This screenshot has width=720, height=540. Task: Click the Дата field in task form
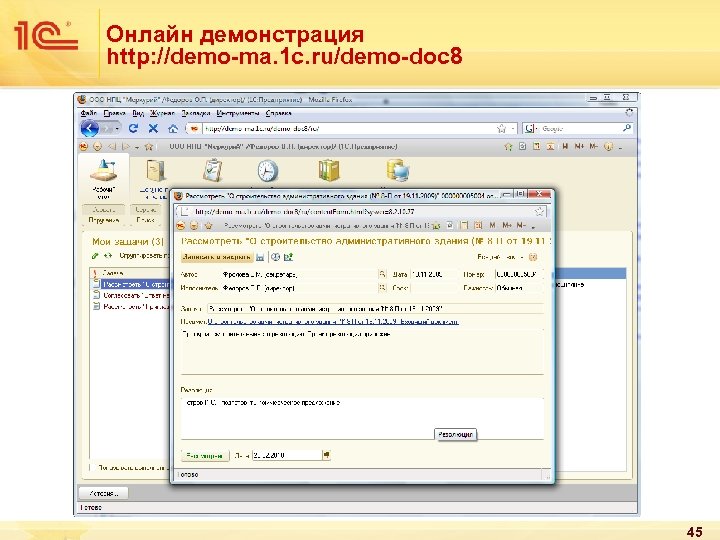click(x=433, y=275)
